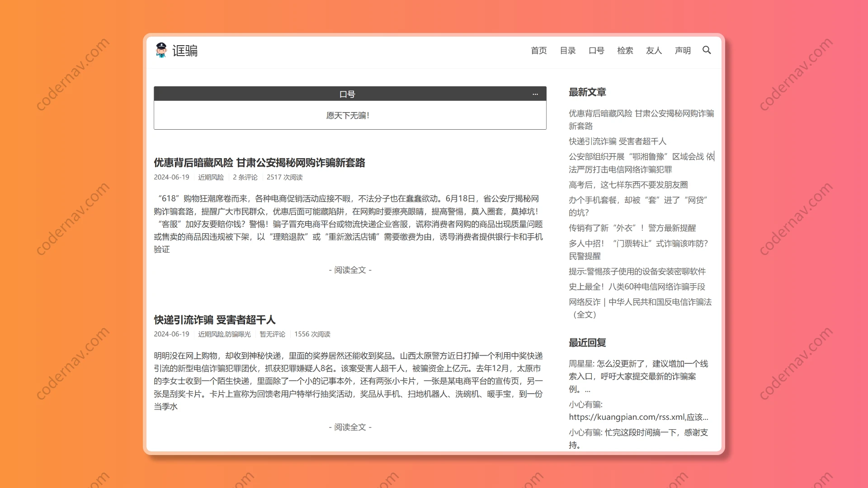Visit the 友人 page

point(654,51)
